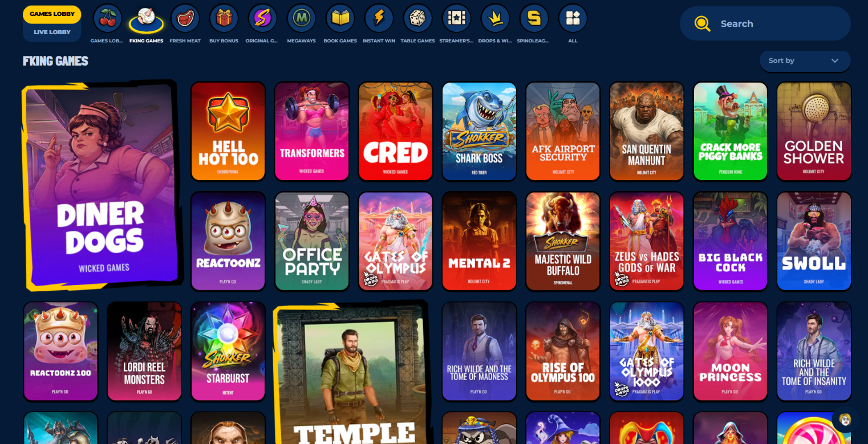This screenshot has width=868, height=444.
Task: Open the Transformers game tile
Action: pos(312,131)
